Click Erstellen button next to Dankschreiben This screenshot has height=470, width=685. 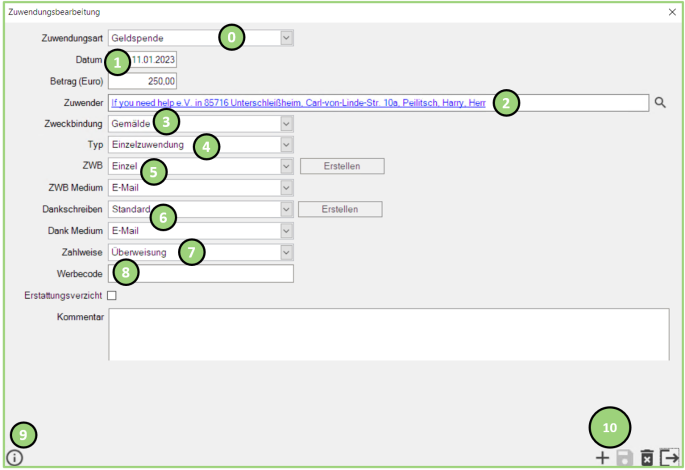click(x=342, y=209)
